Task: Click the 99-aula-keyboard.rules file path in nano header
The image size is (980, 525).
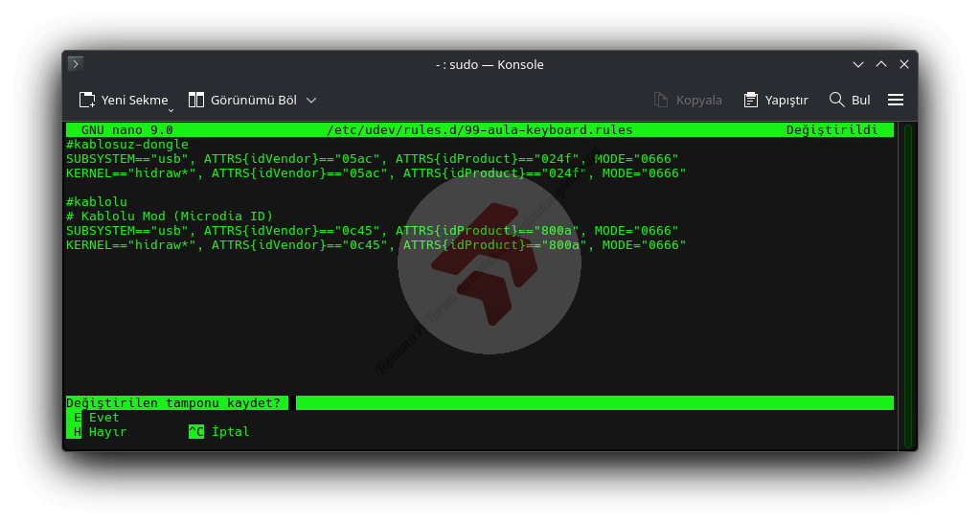Action: [x=479, y=129]
